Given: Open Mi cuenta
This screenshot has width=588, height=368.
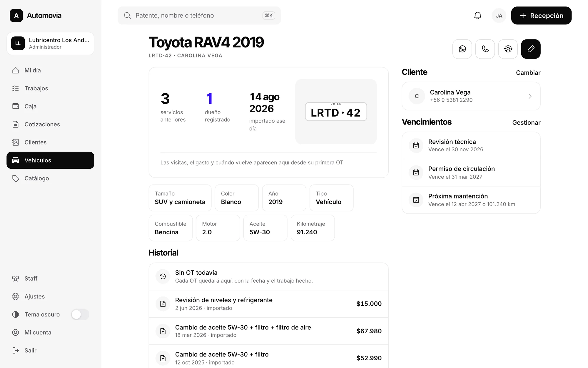Looking at the screenshot, I should 50,332.
